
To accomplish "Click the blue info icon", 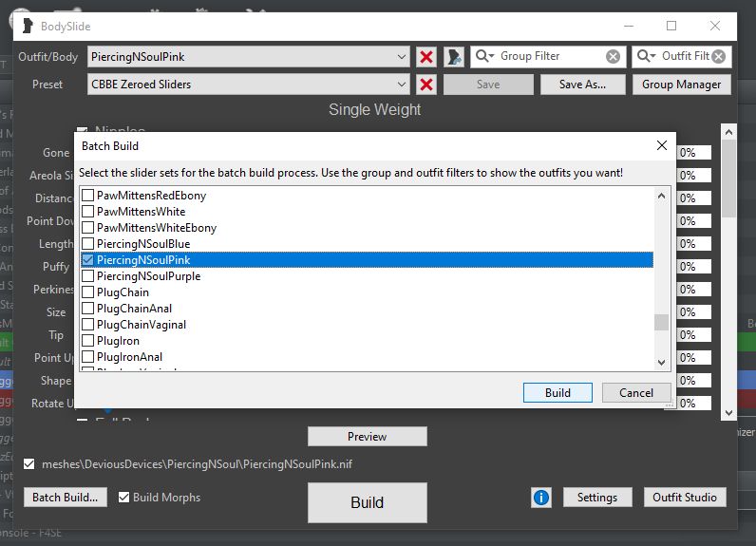I will [x=541, y=498].
